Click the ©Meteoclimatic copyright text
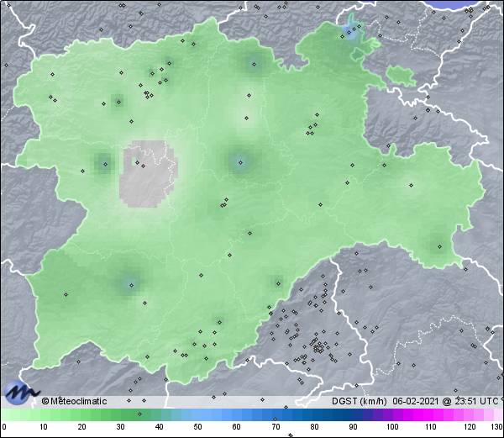The width and height of the screenshot is (504, 438). (74, 401)
